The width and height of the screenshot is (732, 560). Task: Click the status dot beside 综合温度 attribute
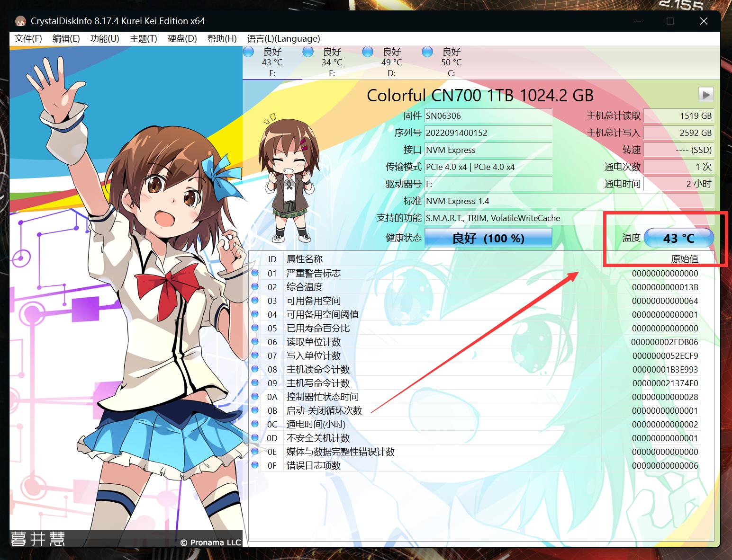[x=255, y=286]
